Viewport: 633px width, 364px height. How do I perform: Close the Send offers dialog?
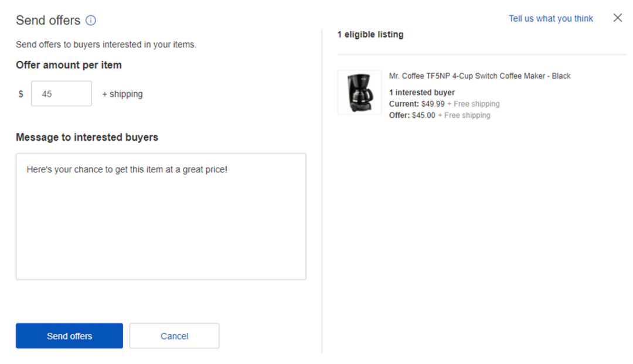pyautogui.click(x=617, y=18)
